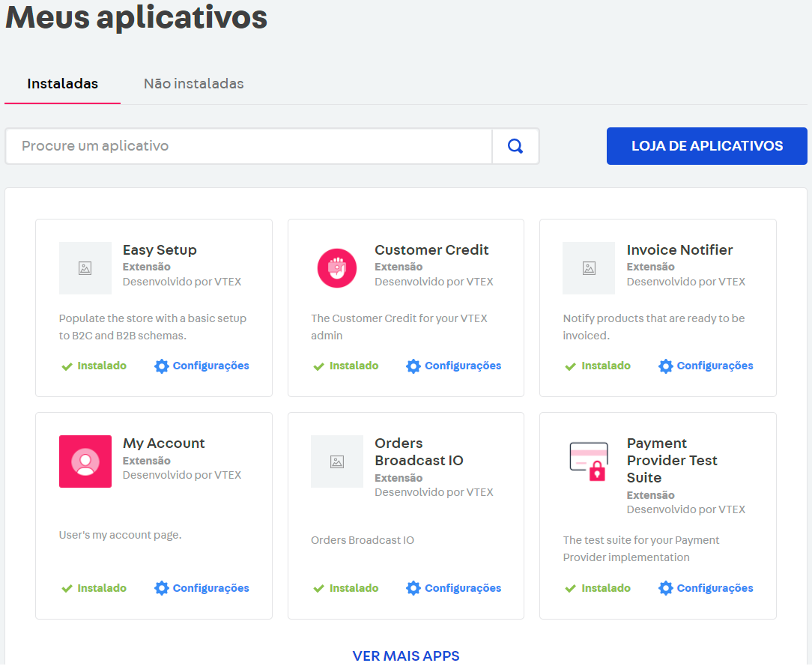Select the Customer Credit app title
Viewport: 812px width, 666px height.
[x=431, y=250]
